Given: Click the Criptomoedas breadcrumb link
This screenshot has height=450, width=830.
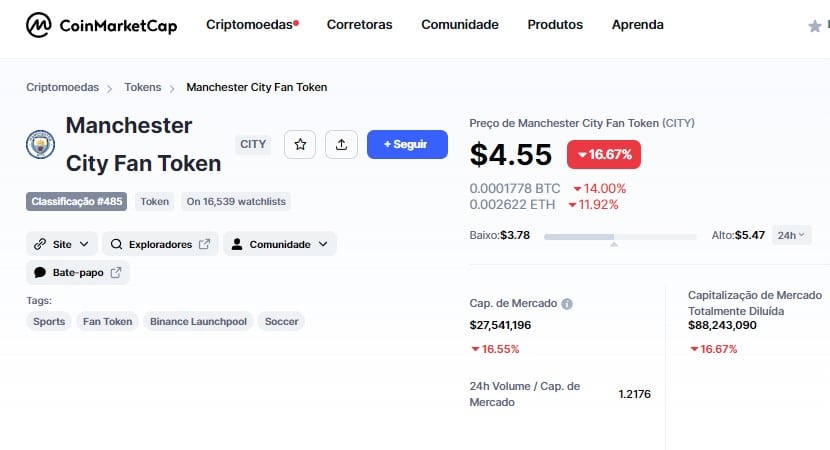Looking at the screenshot, I should click(62, 87).
